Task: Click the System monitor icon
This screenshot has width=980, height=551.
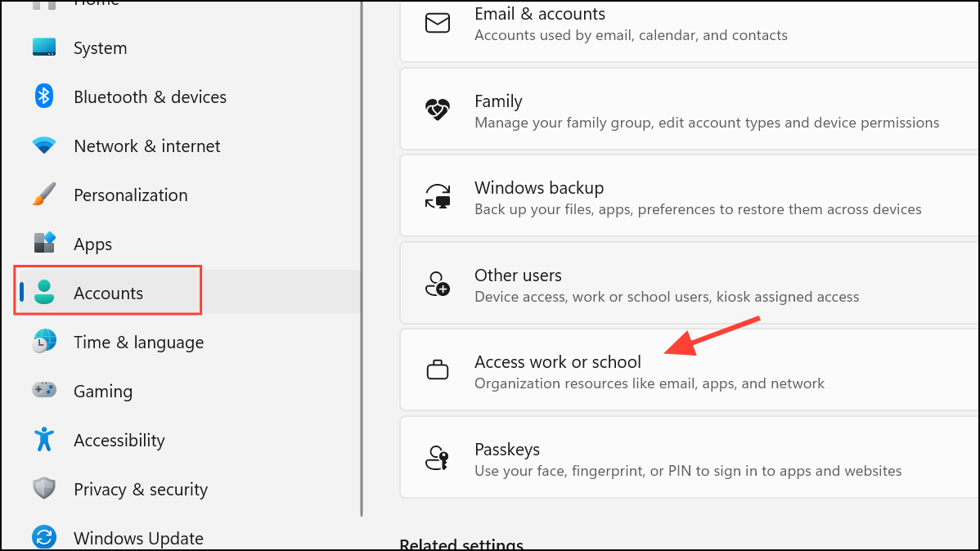Action: pos(43,47)
